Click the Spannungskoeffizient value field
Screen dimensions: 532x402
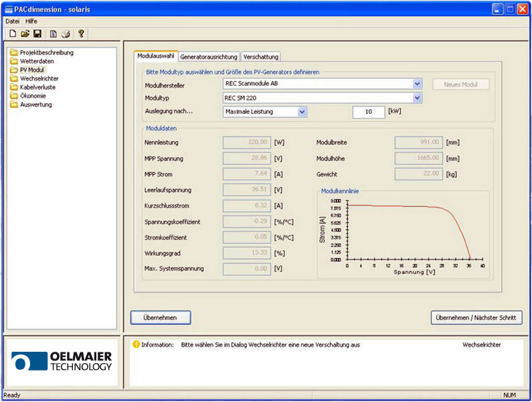tap(247, 222)
